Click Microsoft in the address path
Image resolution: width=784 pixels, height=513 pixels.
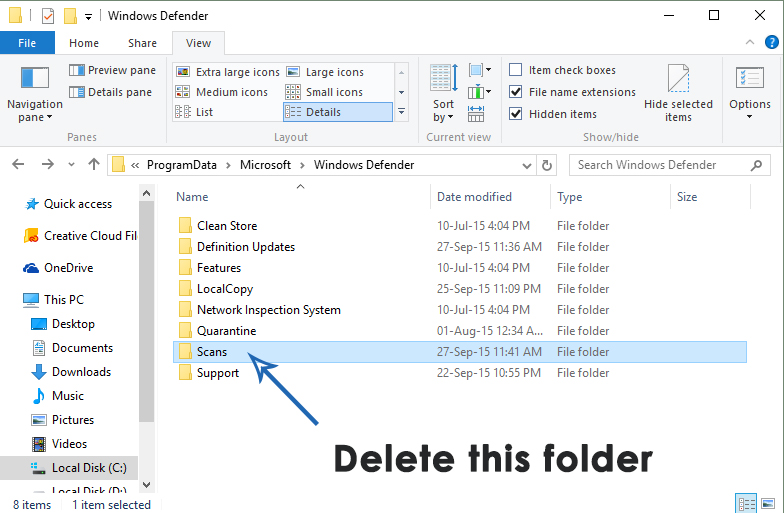tap(265, 165)
